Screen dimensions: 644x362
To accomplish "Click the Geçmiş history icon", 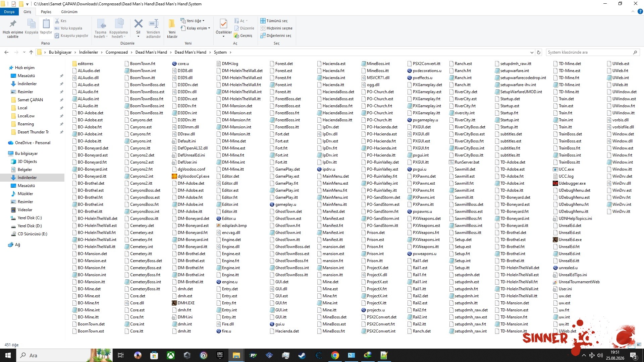I will click(x=244, y=36).
